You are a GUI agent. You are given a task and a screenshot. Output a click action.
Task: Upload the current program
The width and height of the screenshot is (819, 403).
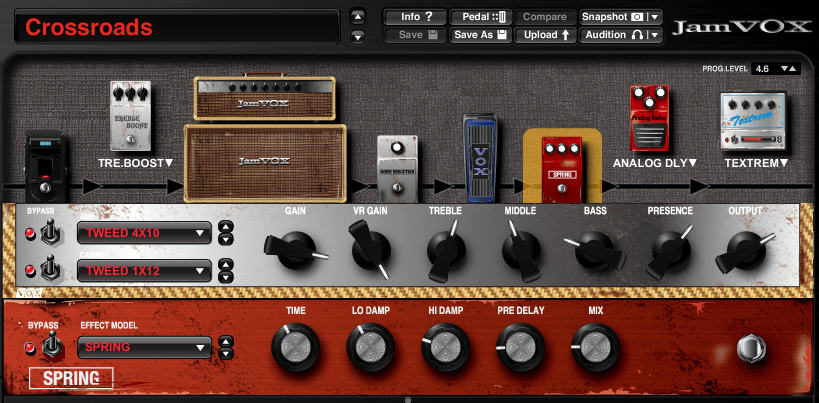[545, 35]
